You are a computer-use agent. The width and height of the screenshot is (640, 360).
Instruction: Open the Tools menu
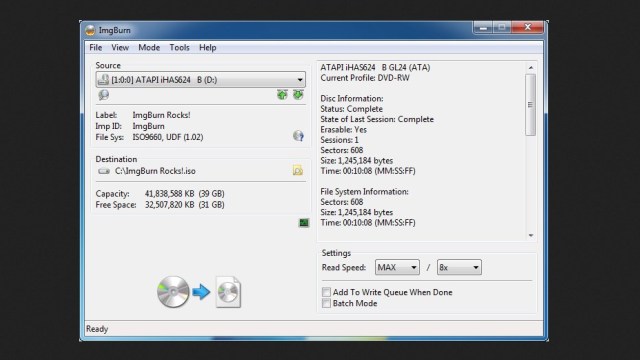(180, 47)
